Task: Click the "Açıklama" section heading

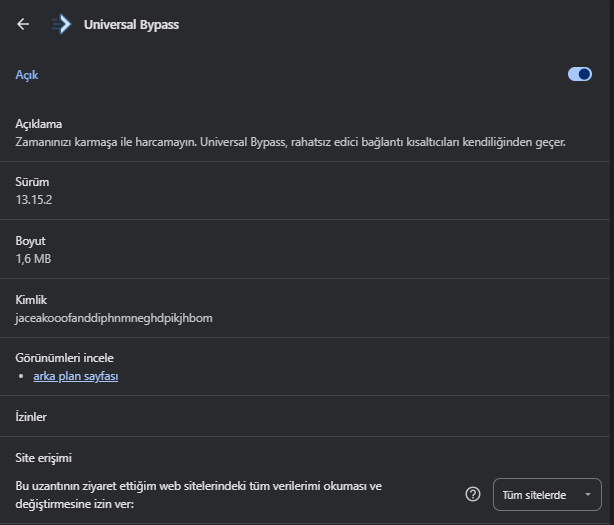Action: (x=39, y=124)
